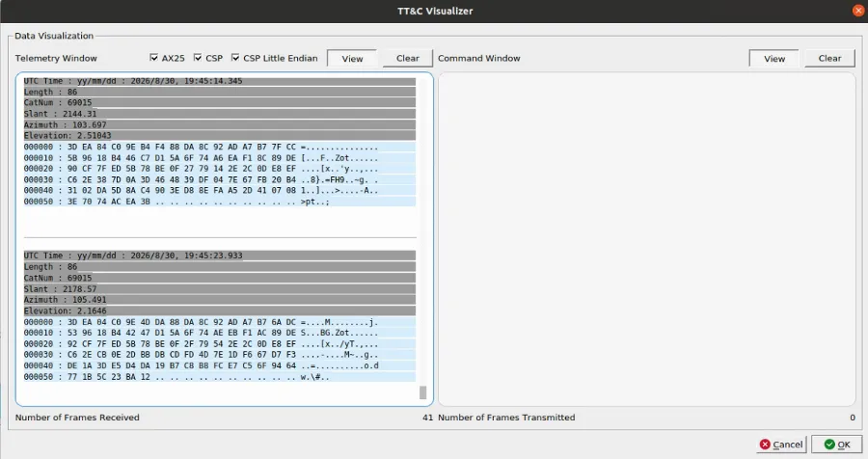This screenshot has height=459, width=868.
Task: Click the Number of Frames Transmitted label
Action: point(506,418)
